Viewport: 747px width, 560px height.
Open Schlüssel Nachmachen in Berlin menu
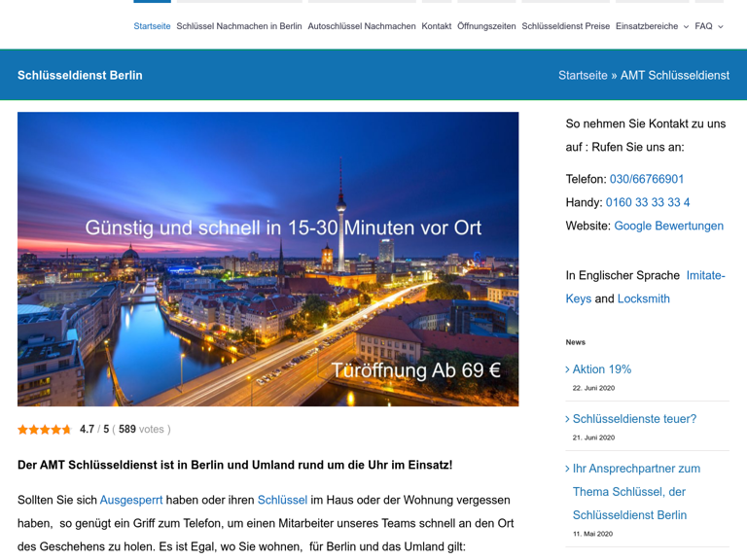tap(239, 26)
